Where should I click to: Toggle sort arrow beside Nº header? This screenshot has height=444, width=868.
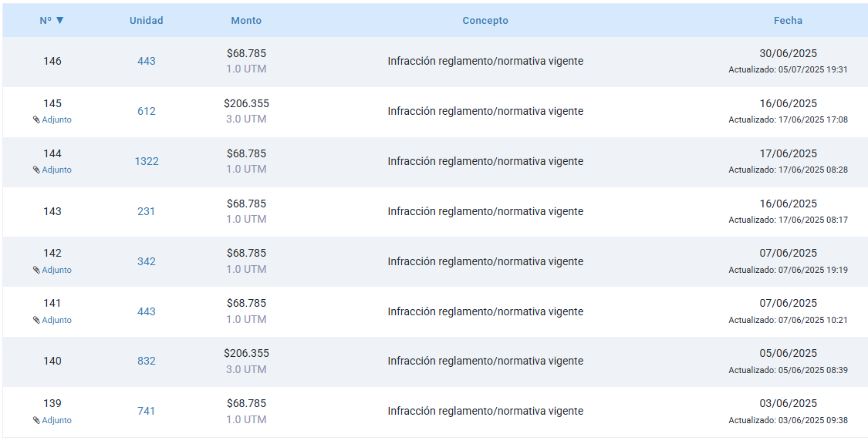(60, 21)
